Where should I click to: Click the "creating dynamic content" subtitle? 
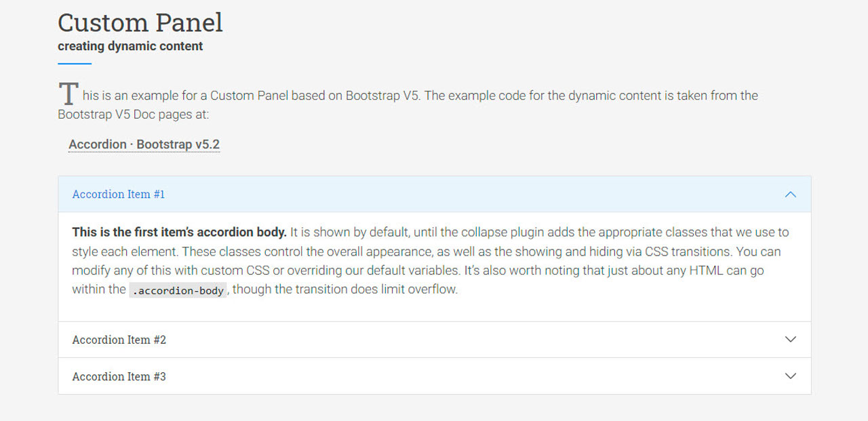(130, 46)
